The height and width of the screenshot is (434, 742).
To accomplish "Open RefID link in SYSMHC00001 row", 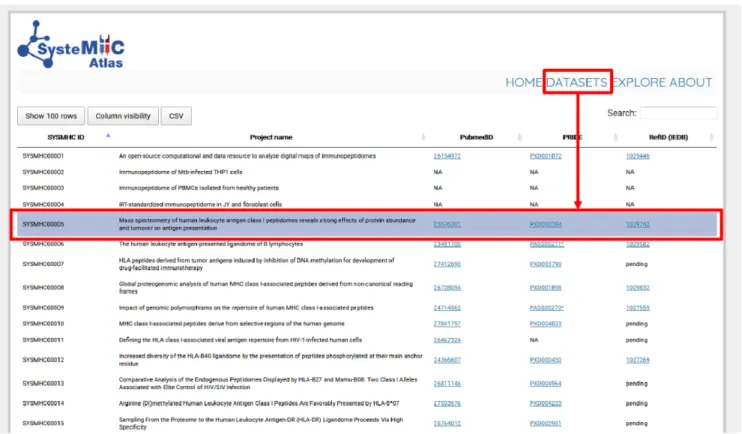I will pyautogui.click(x=637, y=156).
